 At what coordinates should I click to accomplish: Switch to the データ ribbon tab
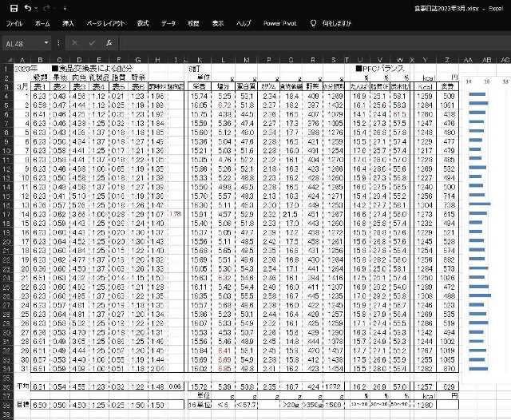pyautogui.click(x=168, y=23)
